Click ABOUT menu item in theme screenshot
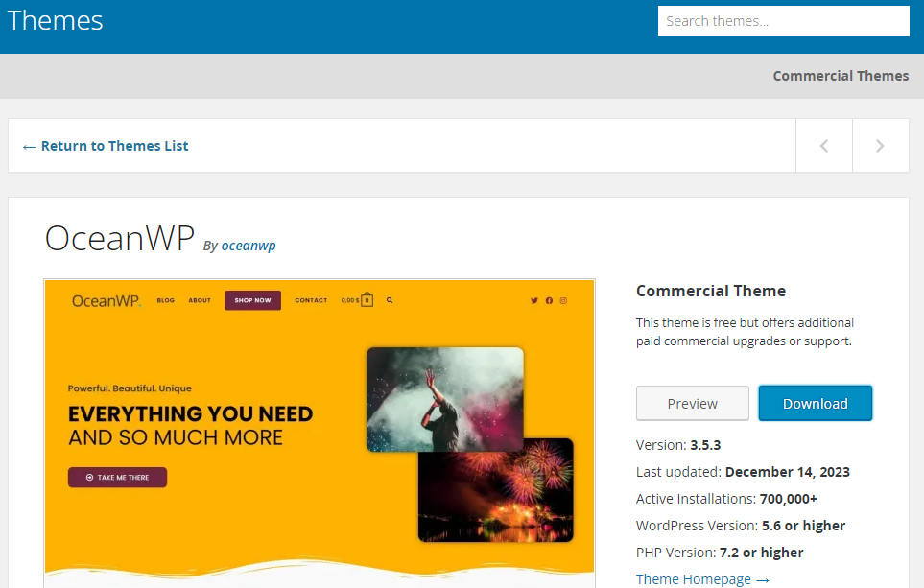The image size is (924, 588). pyautogui.click(x=200, y=300)
